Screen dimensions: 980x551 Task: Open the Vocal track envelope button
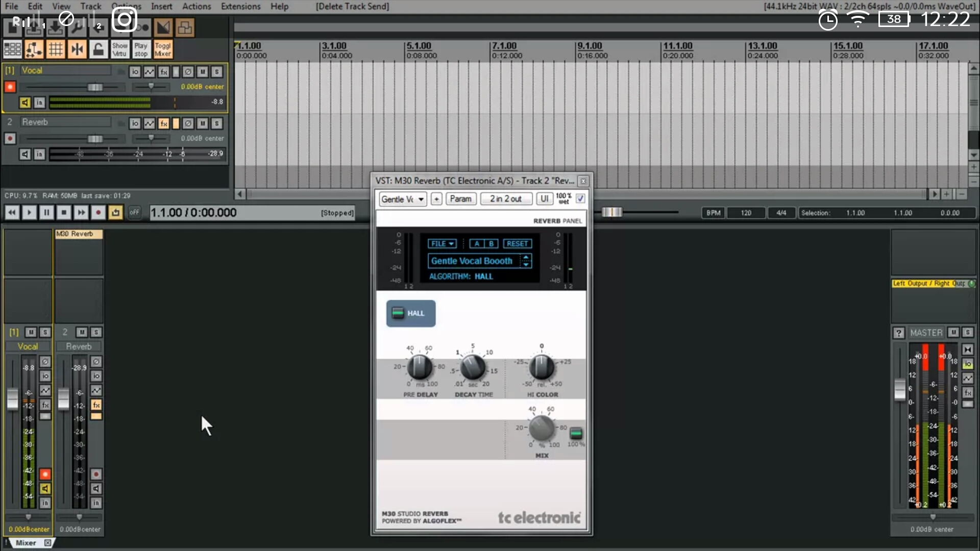(149, 72)
